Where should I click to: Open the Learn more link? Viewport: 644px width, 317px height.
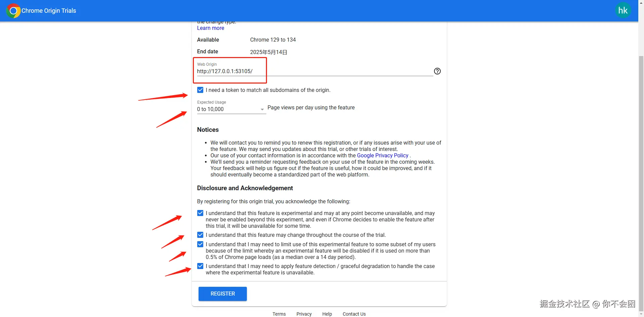tap(211, 28)
